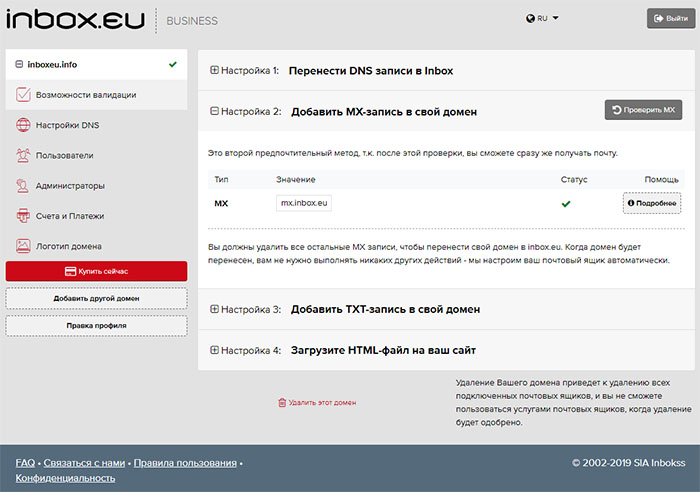
Task: Click the globe icon for Настройки DNS
Action: click(23, 125)
